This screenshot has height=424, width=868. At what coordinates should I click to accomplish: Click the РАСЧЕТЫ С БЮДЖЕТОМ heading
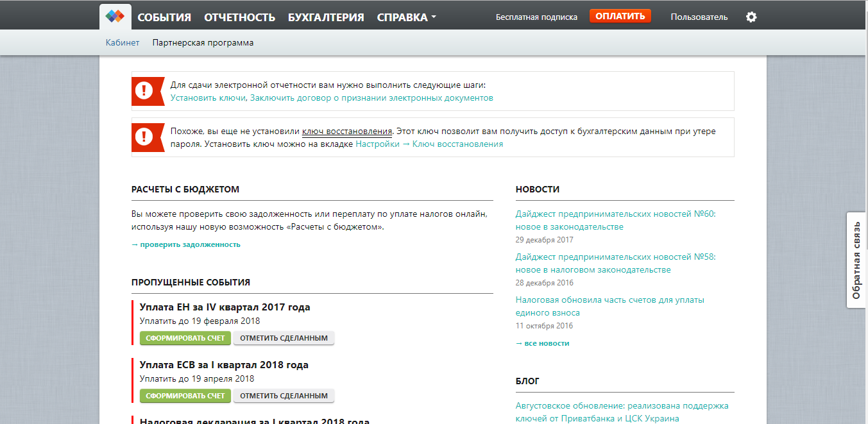pos(185,190)
